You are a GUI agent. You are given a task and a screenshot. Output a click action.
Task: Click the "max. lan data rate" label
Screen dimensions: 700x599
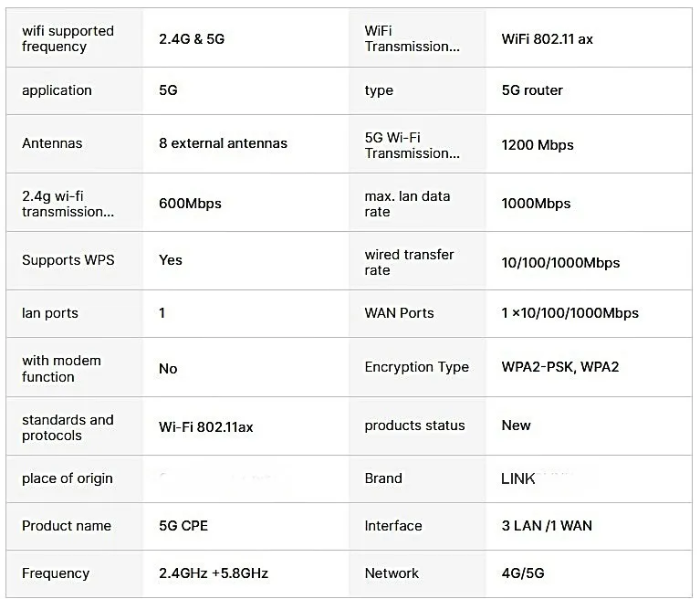click(407, 204)
